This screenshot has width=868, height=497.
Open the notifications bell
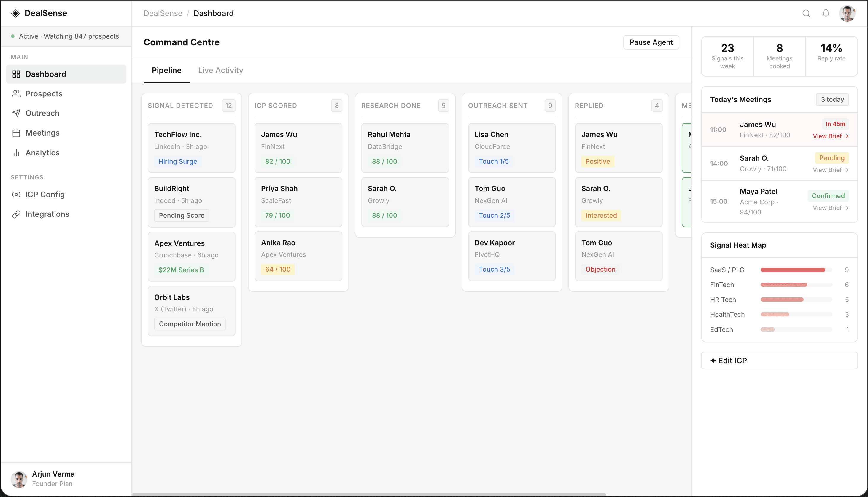coord(826,13)
